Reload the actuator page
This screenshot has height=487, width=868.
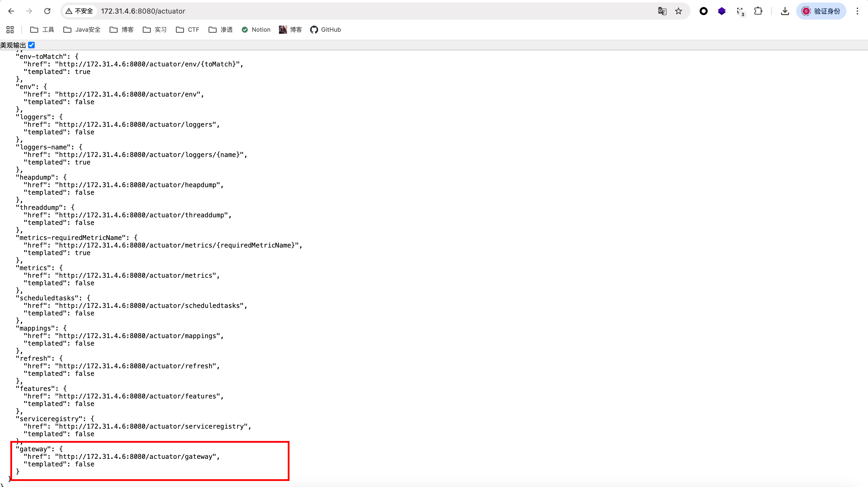(x=47, y=11)
